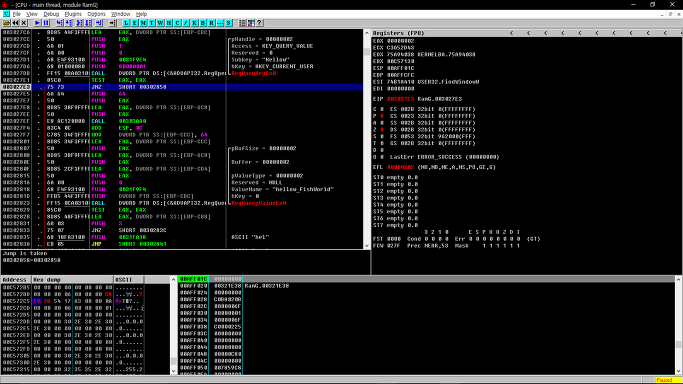Show CPU window via C button
Screen dimensions: 683x384
(177, 23)
